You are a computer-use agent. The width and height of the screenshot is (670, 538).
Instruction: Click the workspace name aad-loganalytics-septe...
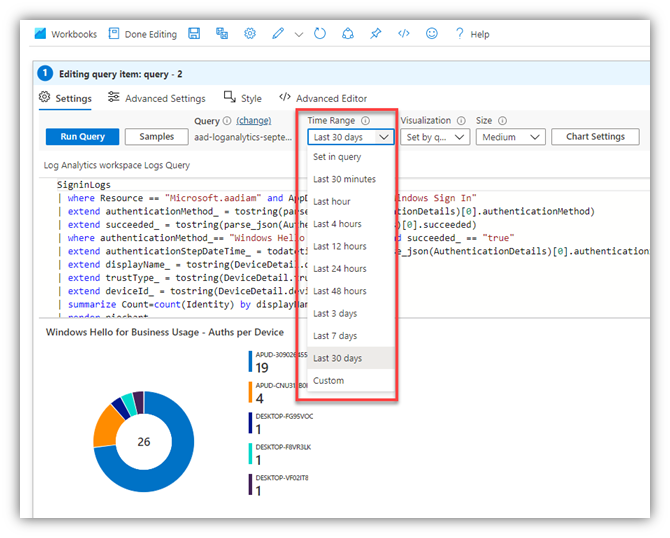point(243,137)
